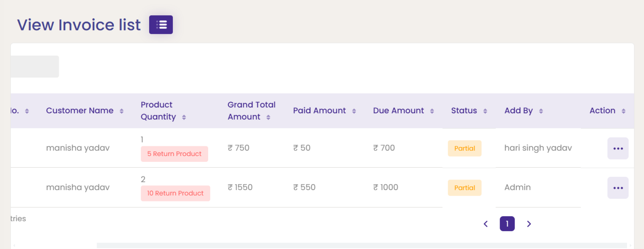Click Partial status of second invoice
The image size is (644, 249).
464,188
